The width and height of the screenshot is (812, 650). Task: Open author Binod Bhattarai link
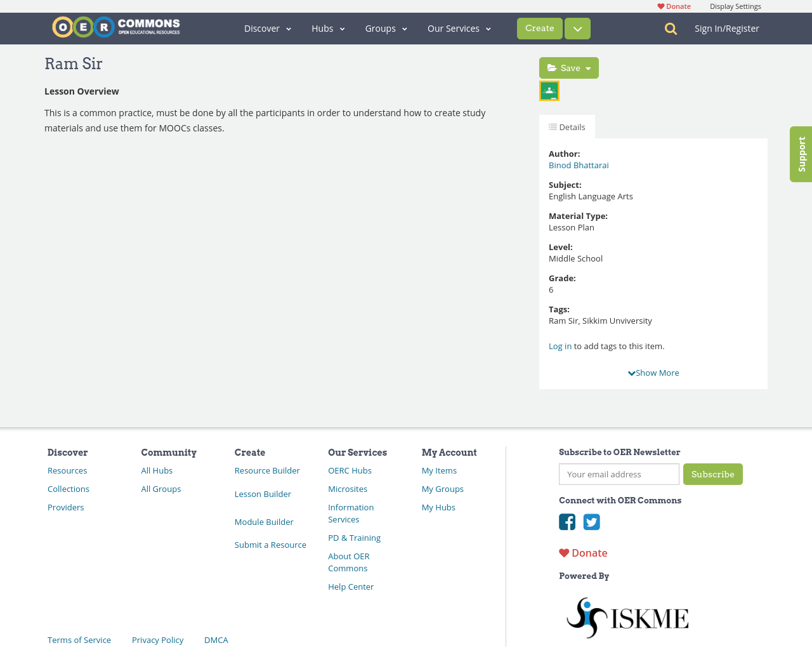[579, 165]
